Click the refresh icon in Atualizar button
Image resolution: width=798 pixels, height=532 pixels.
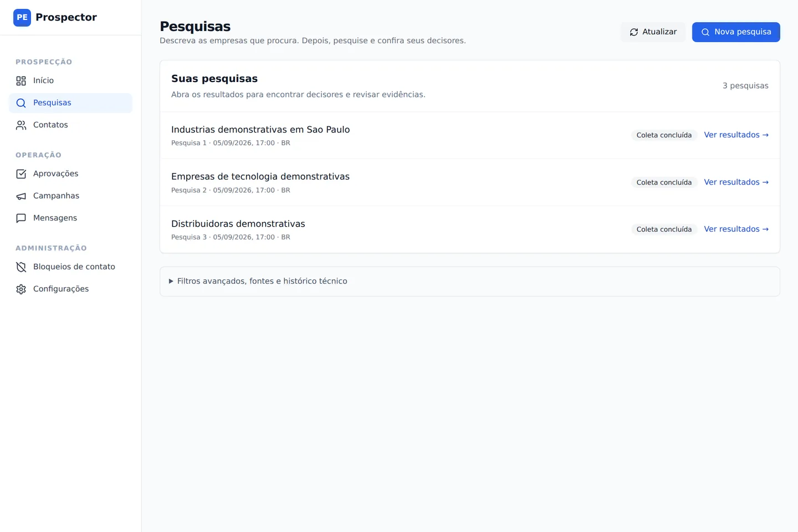pyautogui.click(x=634, y=32)
